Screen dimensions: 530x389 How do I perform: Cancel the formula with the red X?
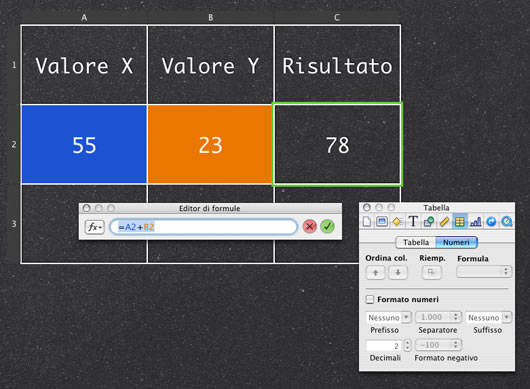point(309,226)
